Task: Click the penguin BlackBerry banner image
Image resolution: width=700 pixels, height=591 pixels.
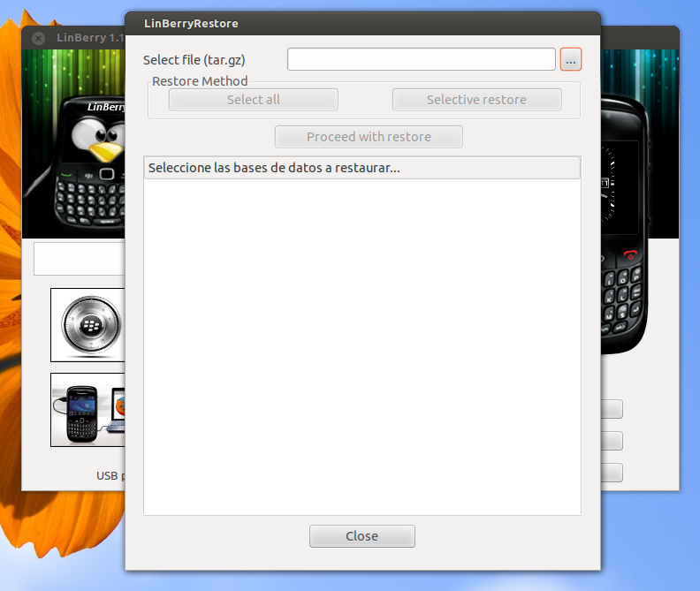Action: (x=73, y=144)
